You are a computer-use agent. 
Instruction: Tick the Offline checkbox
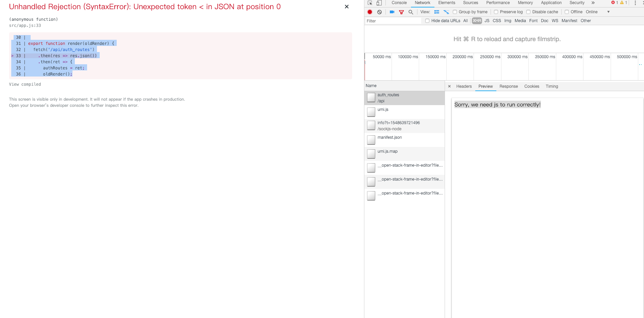567,12
